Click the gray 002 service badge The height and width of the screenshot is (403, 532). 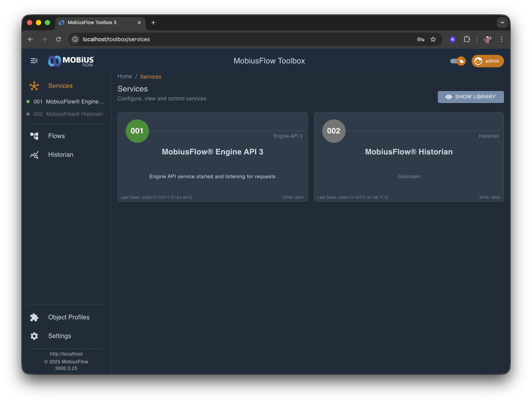(334, 131)
